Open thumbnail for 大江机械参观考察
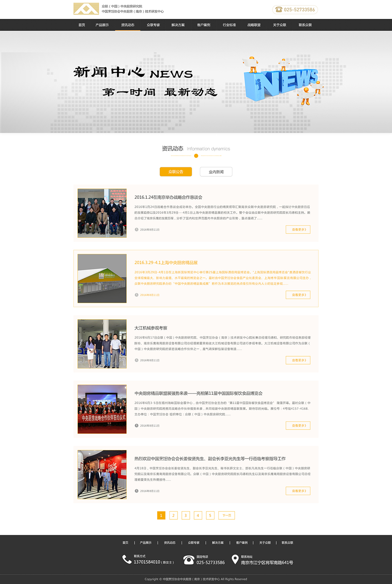 click(x=102, y=344)
